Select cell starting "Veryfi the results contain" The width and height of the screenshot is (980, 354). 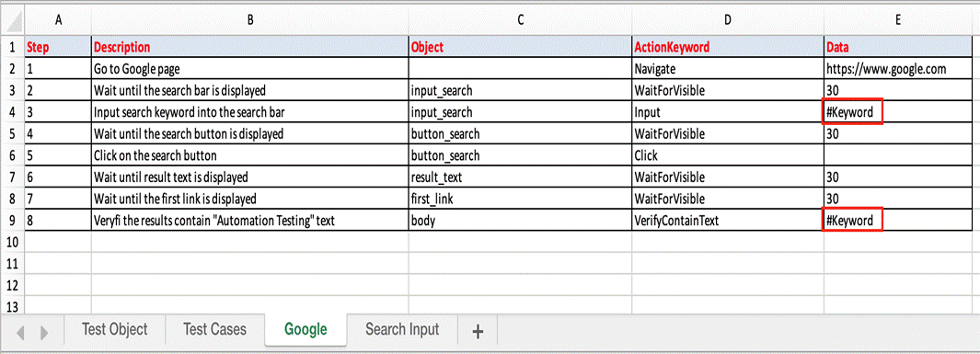(250, 221)
